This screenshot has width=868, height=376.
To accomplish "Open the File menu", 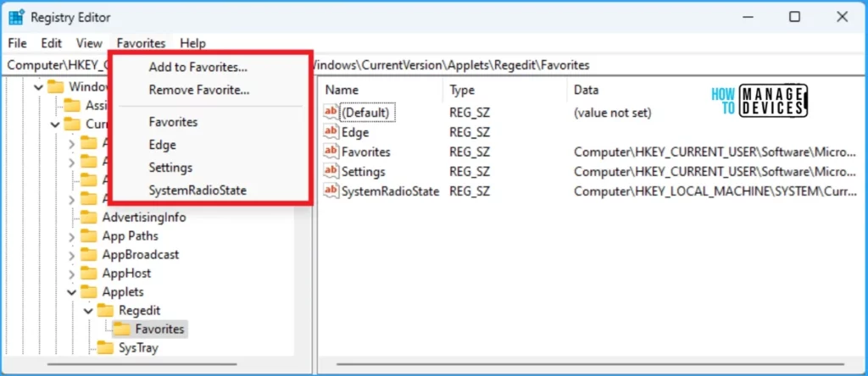I will [x=17, y=43].
